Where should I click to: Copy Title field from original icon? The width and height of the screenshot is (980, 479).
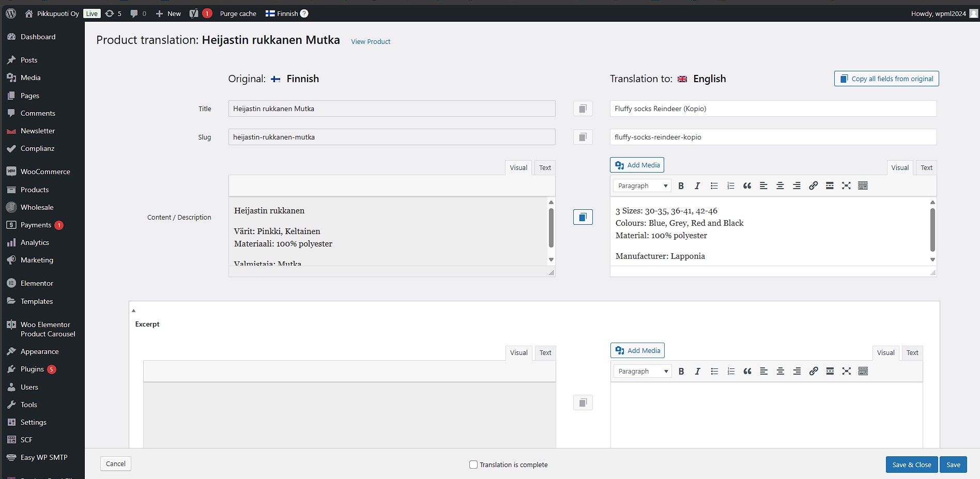[x=583, y=109]
